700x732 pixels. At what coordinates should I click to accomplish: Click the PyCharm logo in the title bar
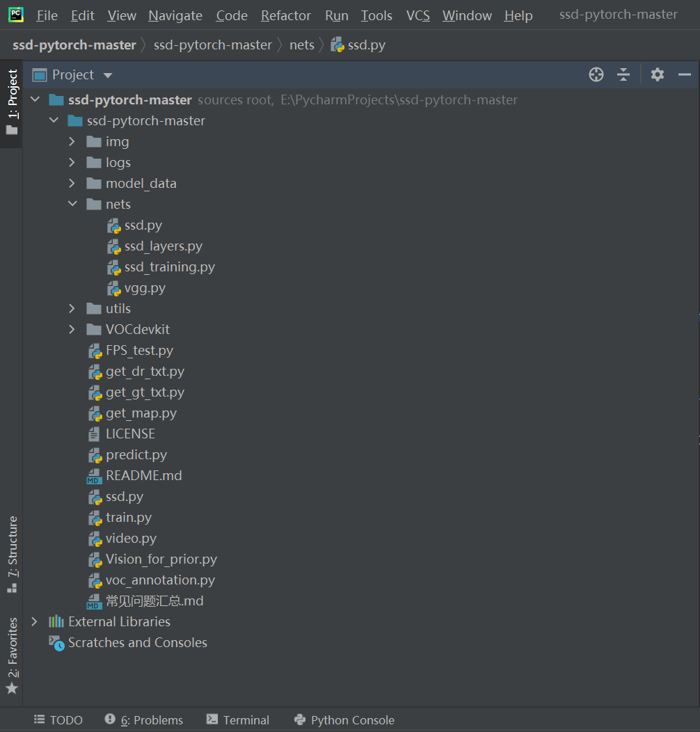pyautogui.click(x=15, y=15)
